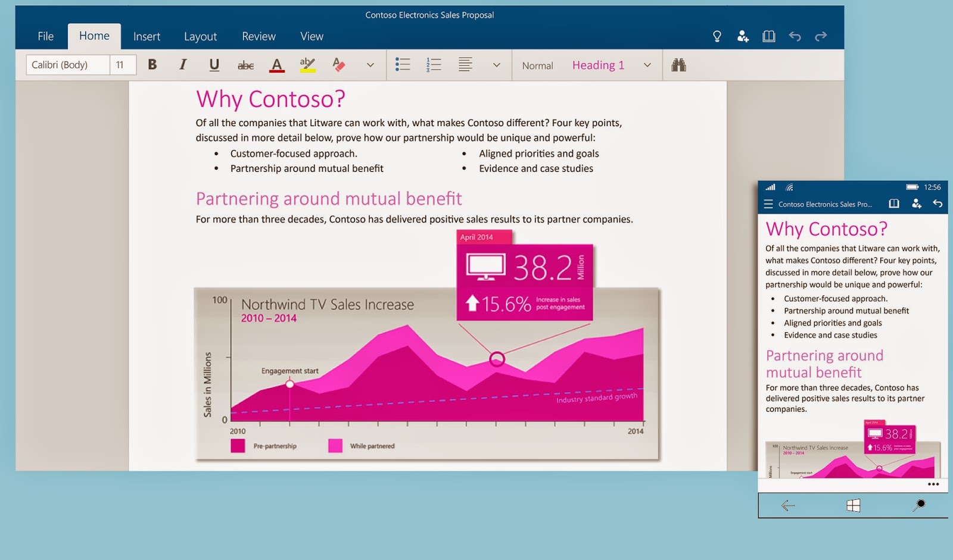Tap the 12:56 clock on the phone
953x560 pixels.
point(932,187)
